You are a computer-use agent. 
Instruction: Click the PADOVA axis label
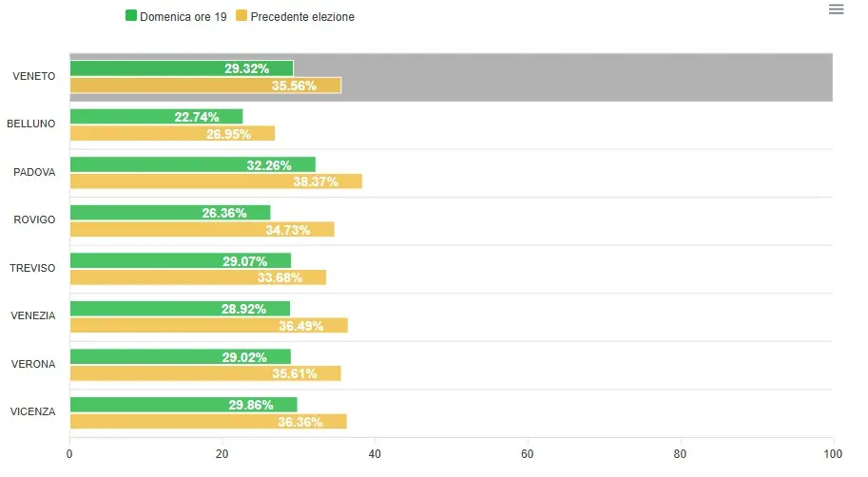point(34,172)
